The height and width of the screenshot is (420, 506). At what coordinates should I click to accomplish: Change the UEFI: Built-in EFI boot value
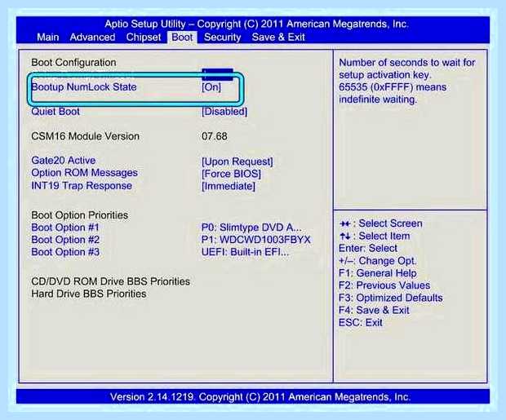(245, 252)
